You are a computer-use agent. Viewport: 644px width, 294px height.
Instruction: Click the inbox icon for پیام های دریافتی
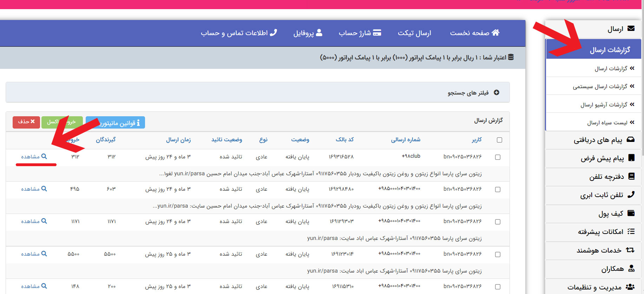(x=631, y=139)
